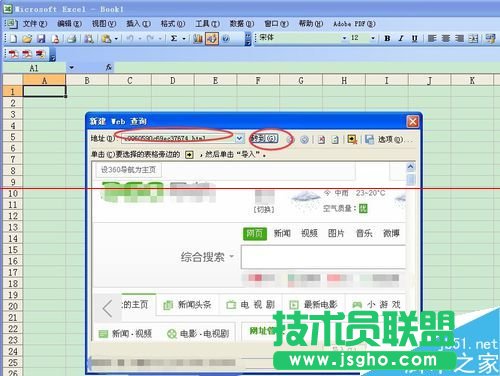Click the second Adobe PDF toolbar icon

[x=27, y=54]
